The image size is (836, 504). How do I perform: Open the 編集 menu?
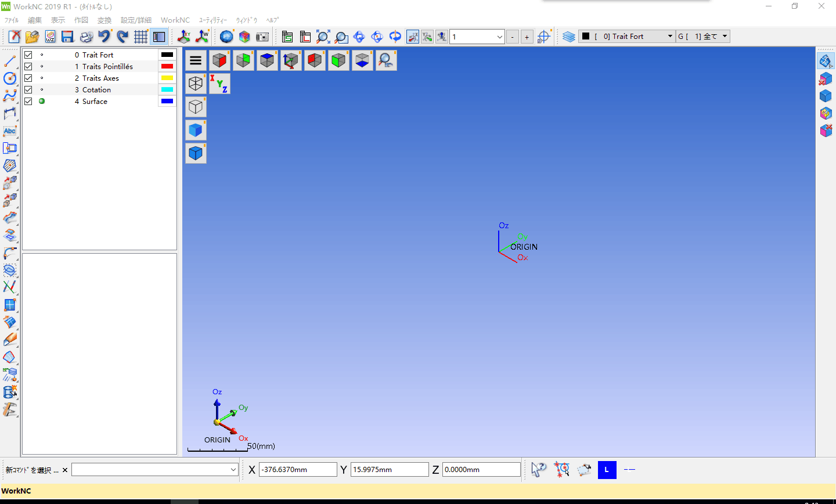(x=35, y=20)
